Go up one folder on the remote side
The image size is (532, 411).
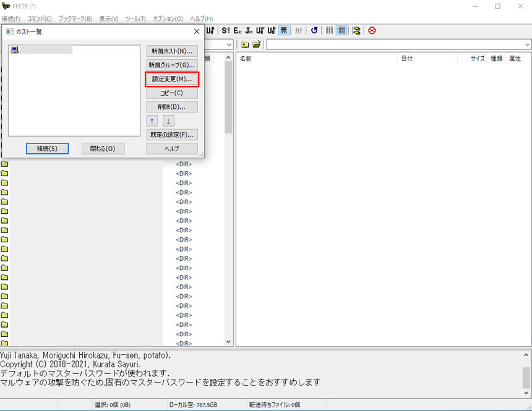[x=244, y=44]
